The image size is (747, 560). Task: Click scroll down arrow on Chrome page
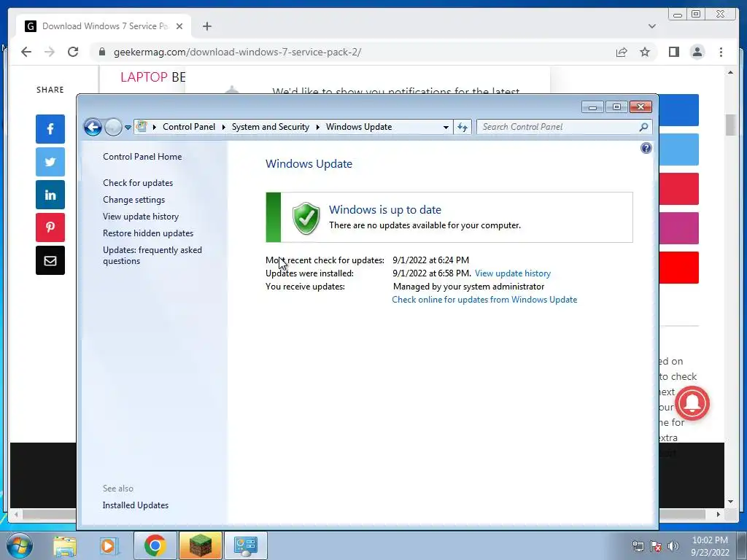point(730,502)
